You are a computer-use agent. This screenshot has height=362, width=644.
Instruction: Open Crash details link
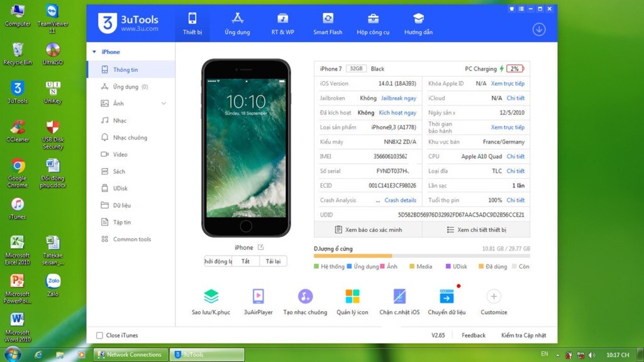pos(401,200)
